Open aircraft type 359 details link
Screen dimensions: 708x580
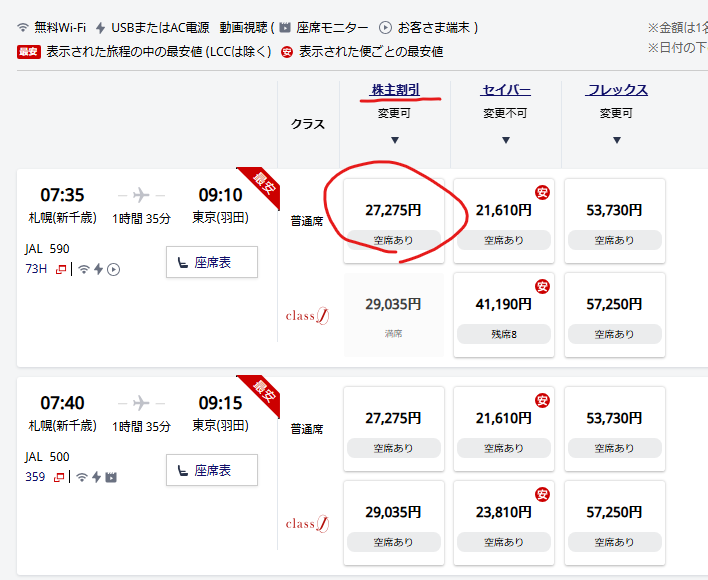click(x=35, y=477)
